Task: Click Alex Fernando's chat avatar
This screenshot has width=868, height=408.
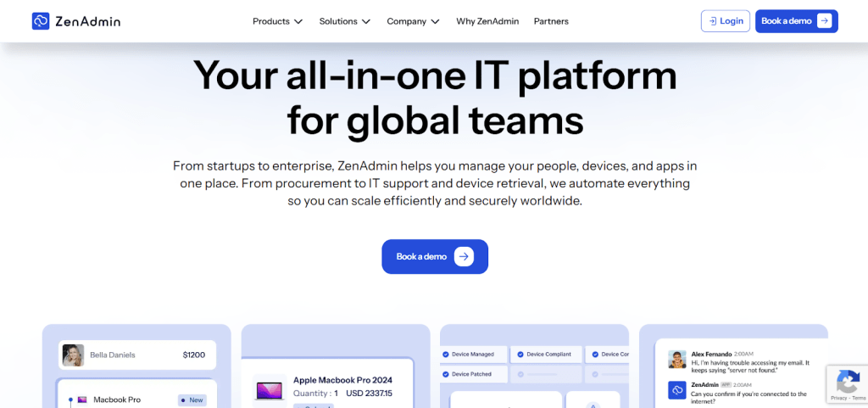Action: click(x=677, y=359)
